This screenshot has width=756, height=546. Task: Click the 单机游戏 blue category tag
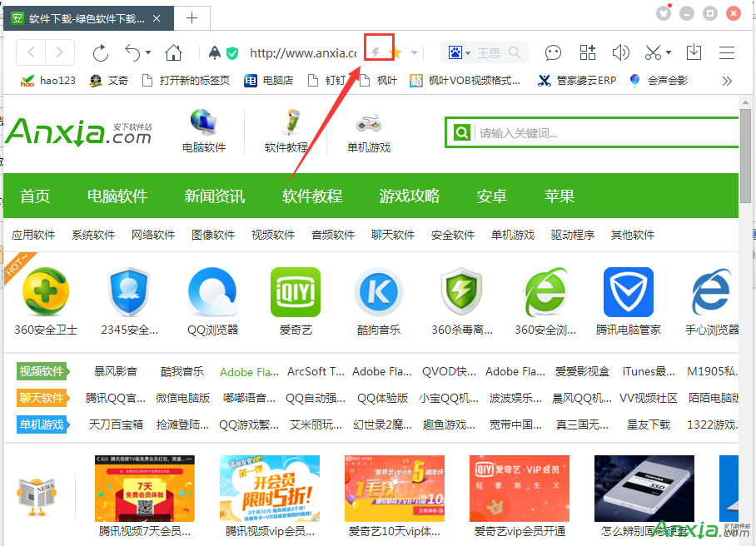pyautogui.click(x=42, y=424)
